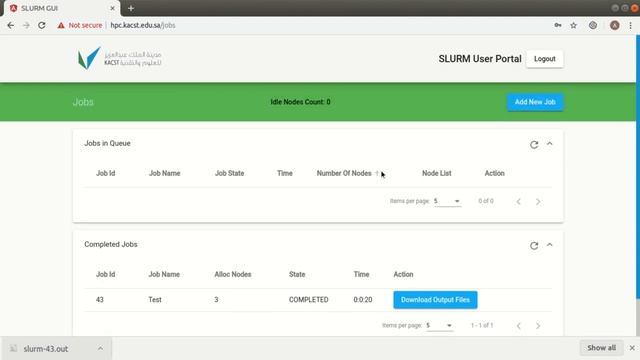Click the Jobs heading in the green bar
This screenshot has height=360, width=640.
click(83, 102)
